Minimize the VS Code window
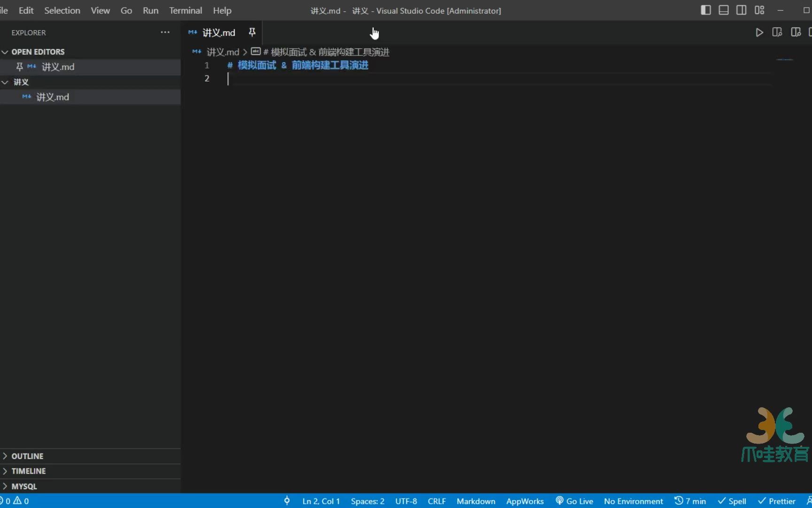This screenshot has height=508, width=812. (x=780, y=10)
